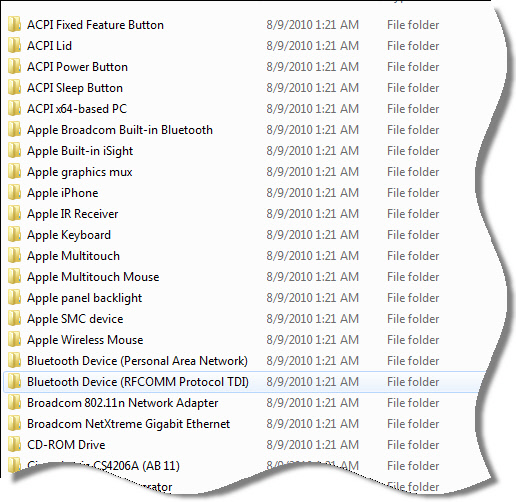Click the Apple IR Receiver folder icon

point(14,214)
